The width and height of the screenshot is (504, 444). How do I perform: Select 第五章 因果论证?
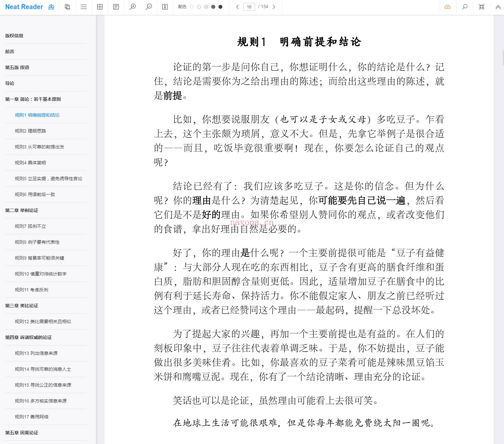(22, 433)
